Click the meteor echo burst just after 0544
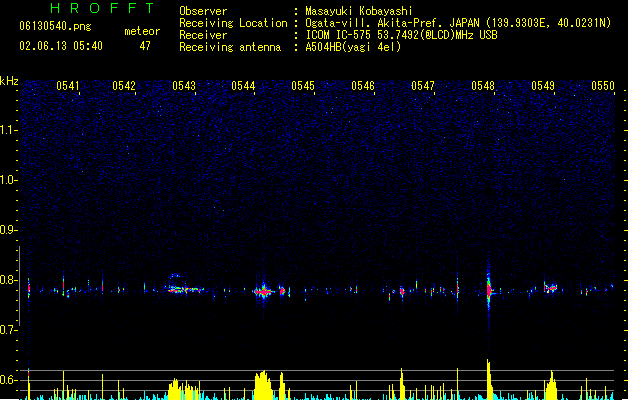This screenshot has height=400, width=629. pos(264,291)
